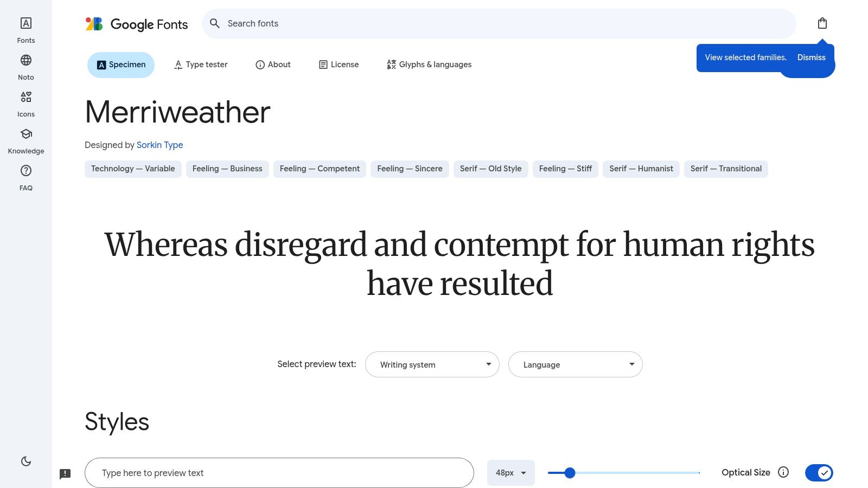
Task: Open the Icons section in the sidebar
Action: tap(26, 104)
